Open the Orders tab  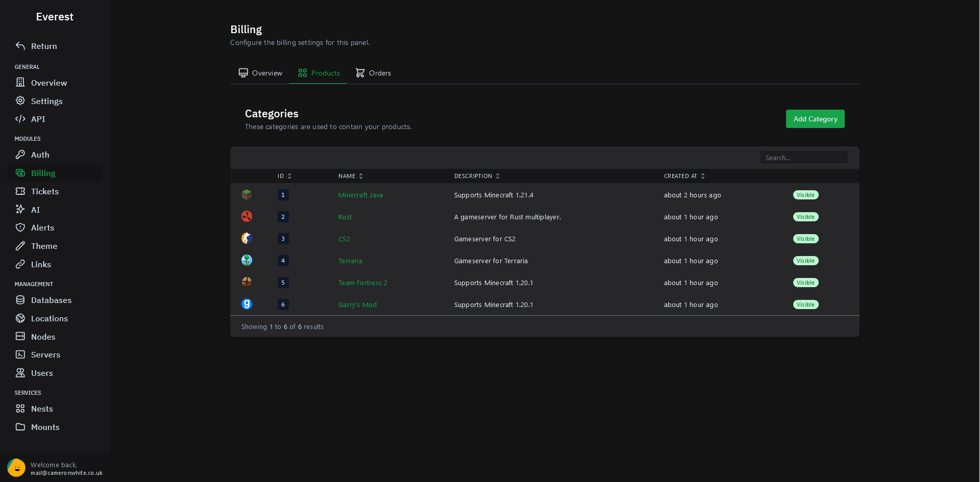click(x=373, y=73)
